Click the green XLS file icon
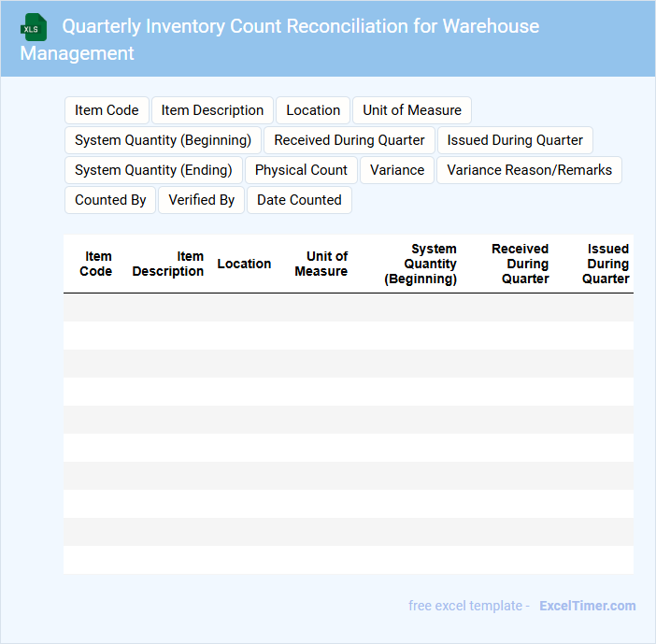This screenshot has height=644, width=656. (x=34, y=27)
